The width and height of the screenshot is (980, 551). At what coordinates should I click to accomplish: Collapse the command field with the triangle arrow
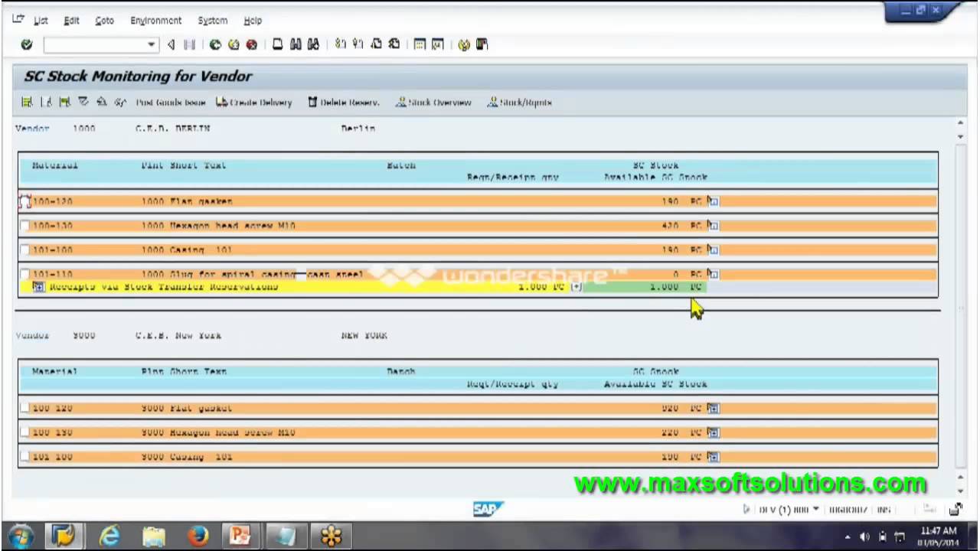click(171, 45)
